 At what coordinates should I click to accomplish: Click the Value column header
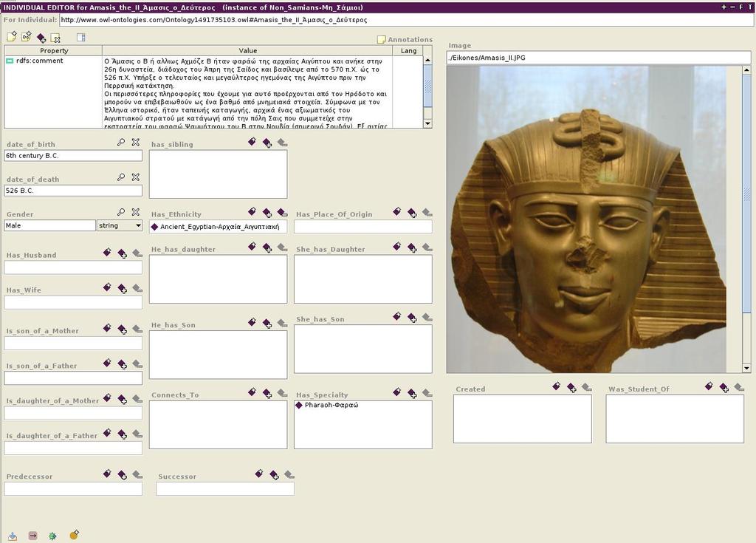(x=248, y=51)
